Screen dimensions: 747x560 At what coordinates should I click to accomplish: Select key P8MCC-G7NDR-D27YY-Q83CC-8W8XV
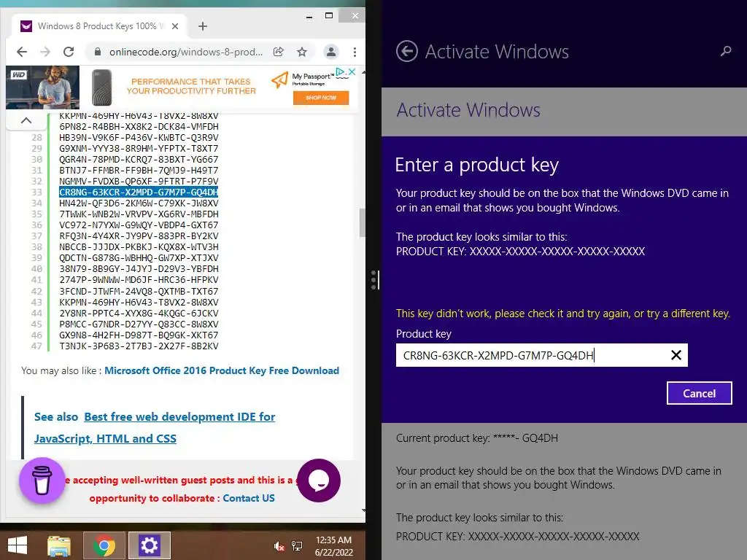(x=139, y=324)
